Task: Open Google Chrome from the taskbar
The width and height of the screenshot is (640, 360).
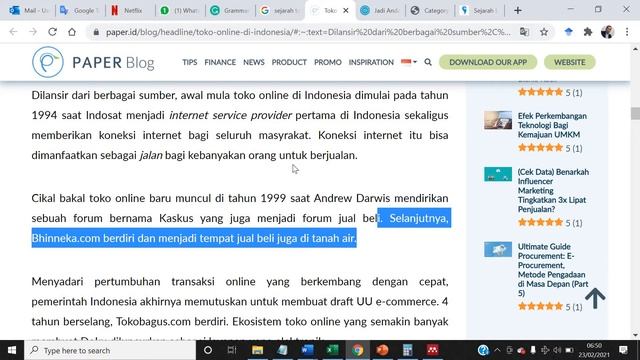Action: click(358, 350)
